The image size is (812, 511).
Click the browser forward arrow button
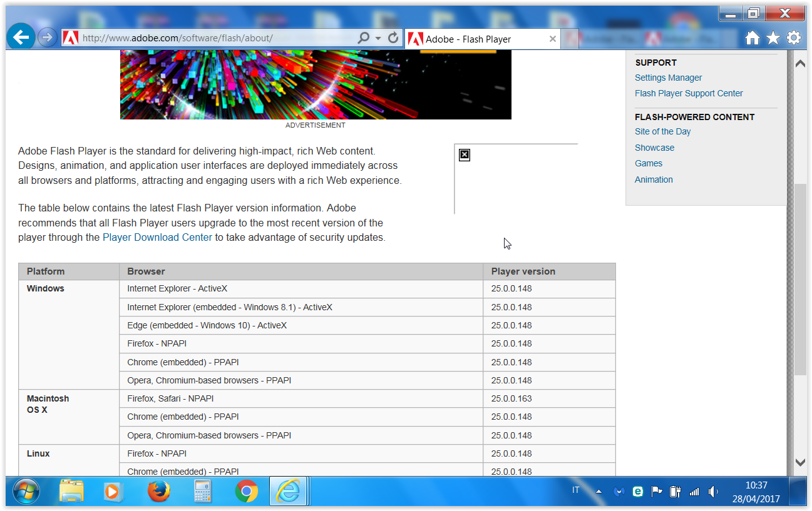(47, 38)
